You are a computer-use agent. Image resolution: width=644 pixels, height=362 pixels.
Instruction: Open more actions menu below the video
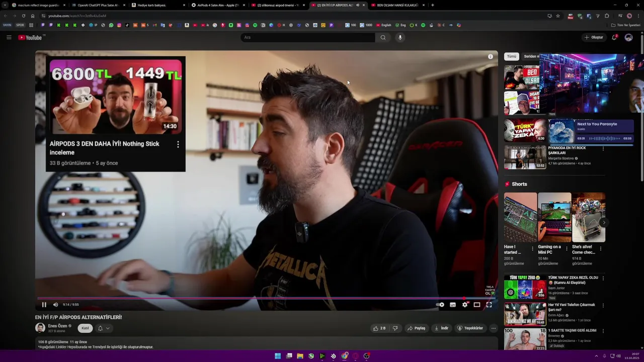(x=494, y=328)
